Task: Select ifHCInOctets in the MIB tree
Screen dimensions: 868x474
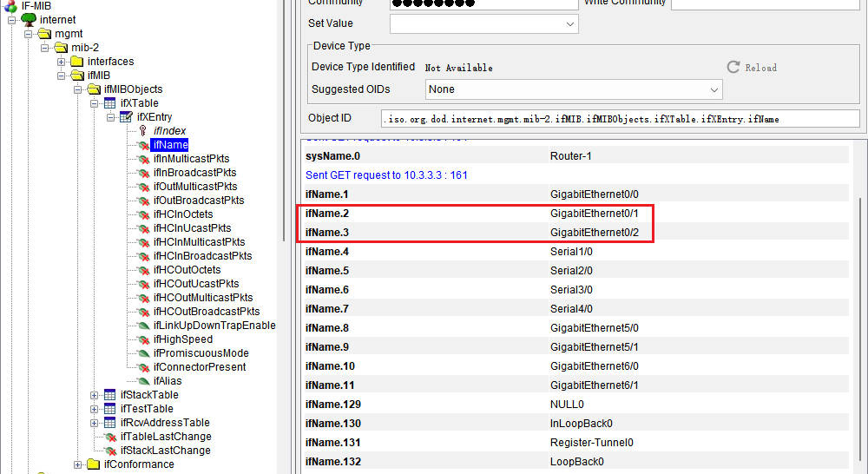Action: click(x=182, y=214)
